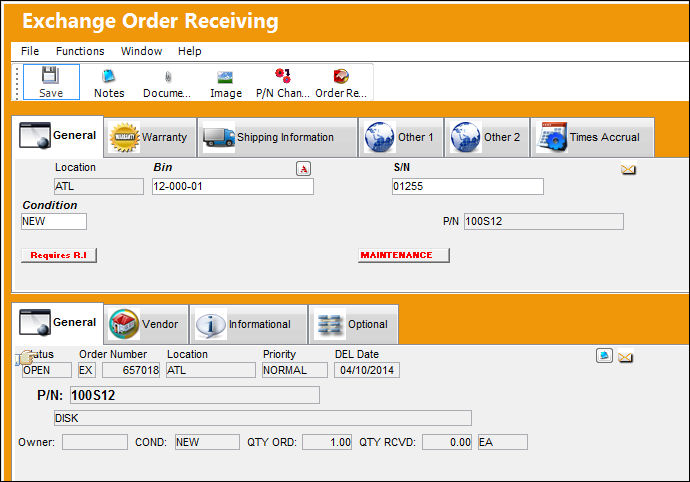This screenshot has width=690, height=482.
Task: Click the DEL Date field 04/10/2014
Action: pos(367,370)
